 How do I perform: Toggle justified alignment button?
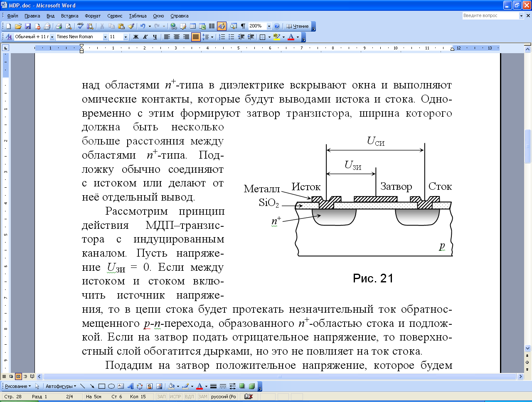click(x=195, y=37)
